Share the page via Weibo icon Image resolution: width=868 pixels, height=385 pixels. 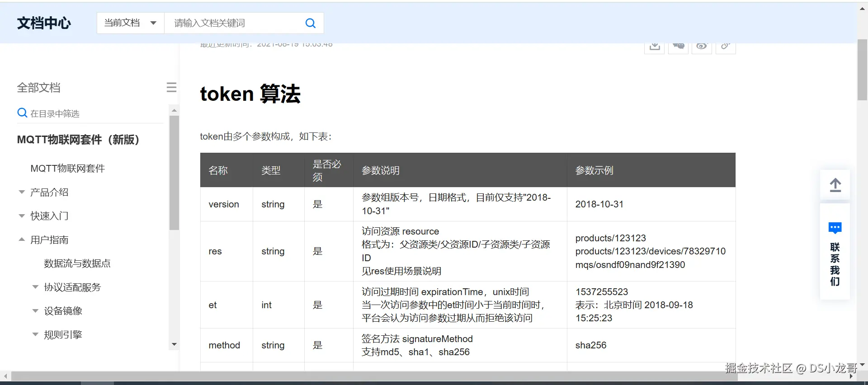pos(702,47)
